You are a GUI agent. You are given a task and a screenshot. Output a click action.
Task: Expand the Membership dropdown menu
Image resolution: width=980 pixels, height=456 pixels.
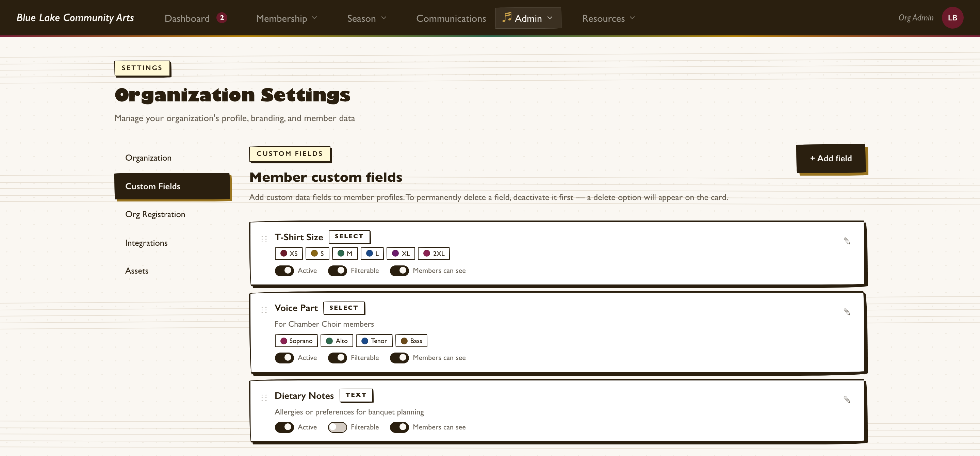pos(287,18)
